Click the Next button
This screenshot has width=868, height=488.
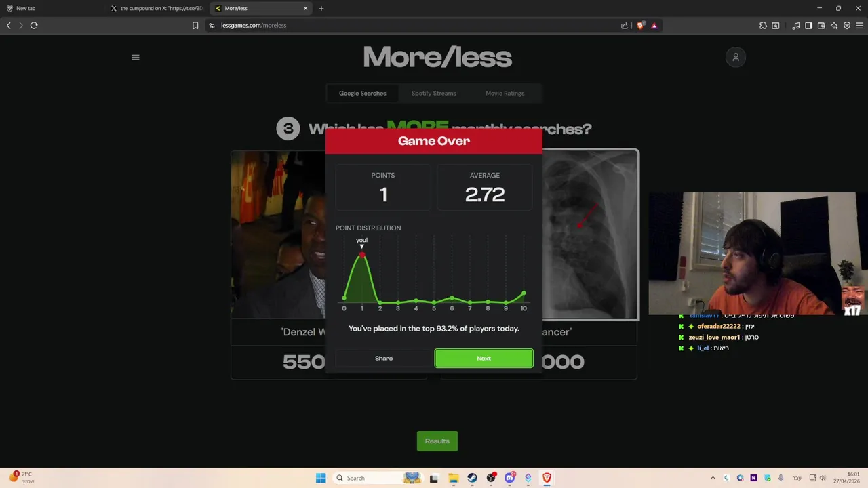click(484, 358)
